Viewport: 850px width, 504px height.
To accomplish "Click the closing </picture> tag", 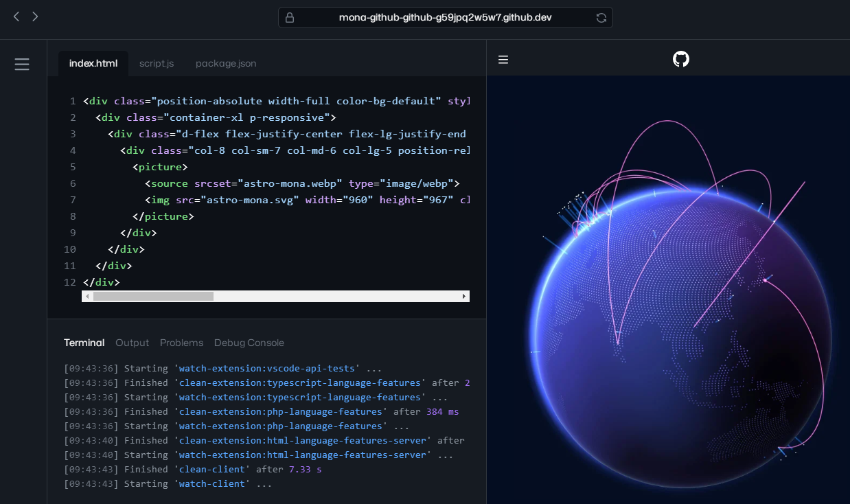I will (163, 216).
